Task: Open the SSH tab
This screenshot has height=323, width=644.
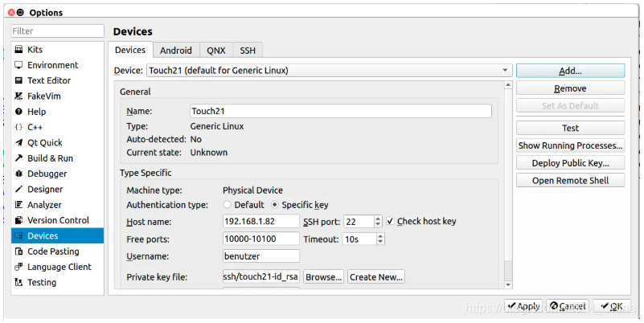Action: click(x=248, y=51)
